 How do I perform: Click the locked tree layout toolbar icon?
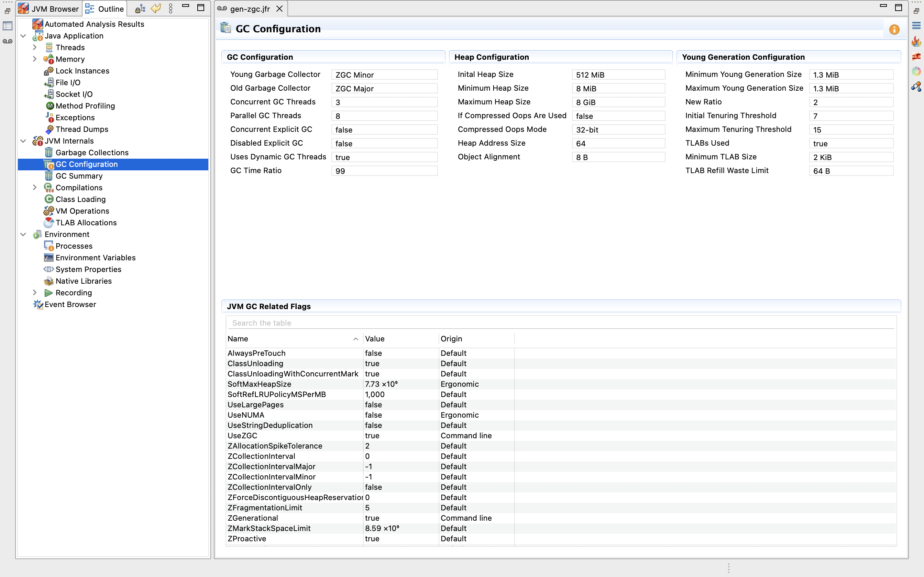click(140, 8)
